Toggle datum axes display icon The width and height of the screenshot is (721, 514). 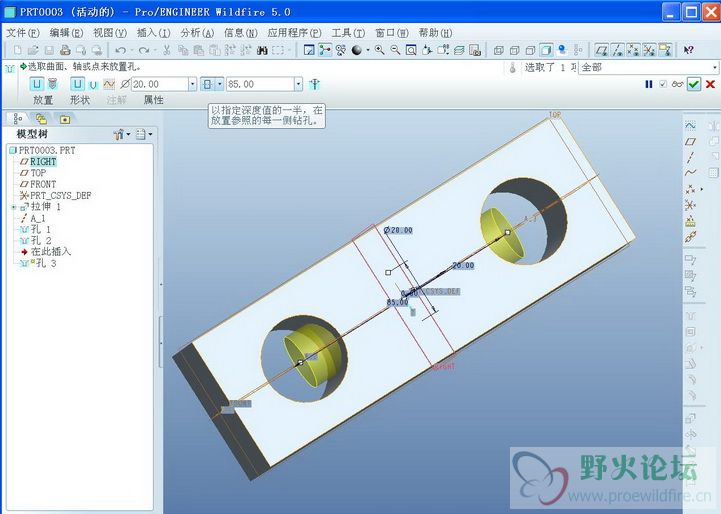[x=617, y=50]
